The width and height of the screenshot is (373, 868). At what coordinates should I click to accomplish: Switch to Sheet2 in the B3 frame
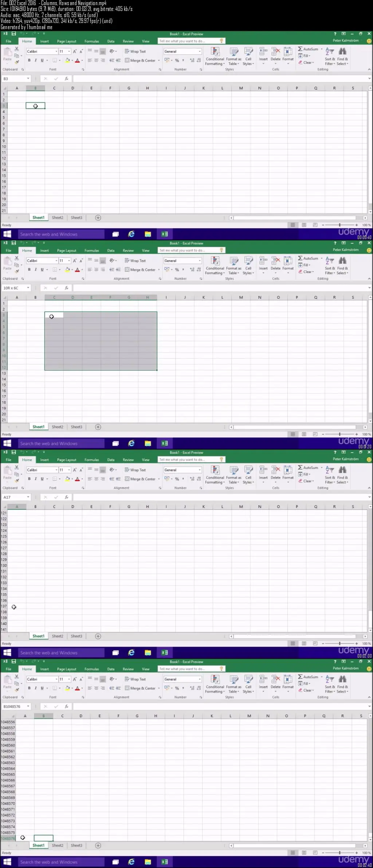tap(58, 218)
